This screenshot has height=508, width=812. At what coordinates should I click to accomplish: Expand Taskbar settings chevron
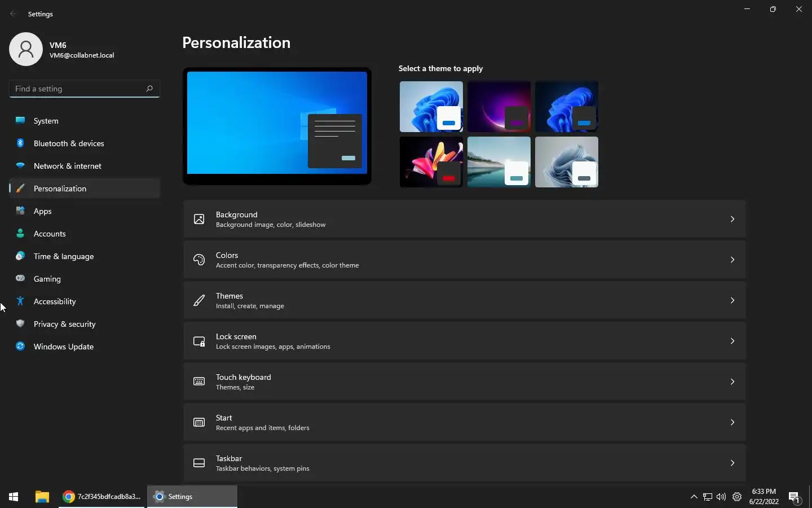732,463
